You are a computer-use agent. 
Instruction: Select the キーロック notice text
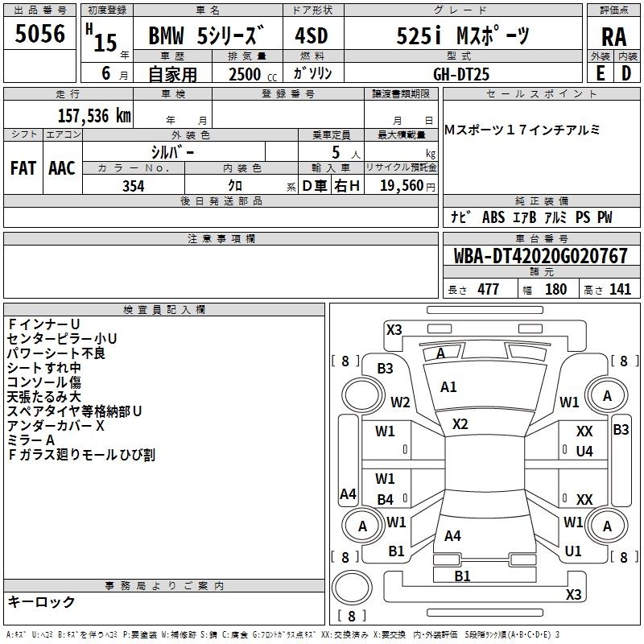tap(42, 602)
